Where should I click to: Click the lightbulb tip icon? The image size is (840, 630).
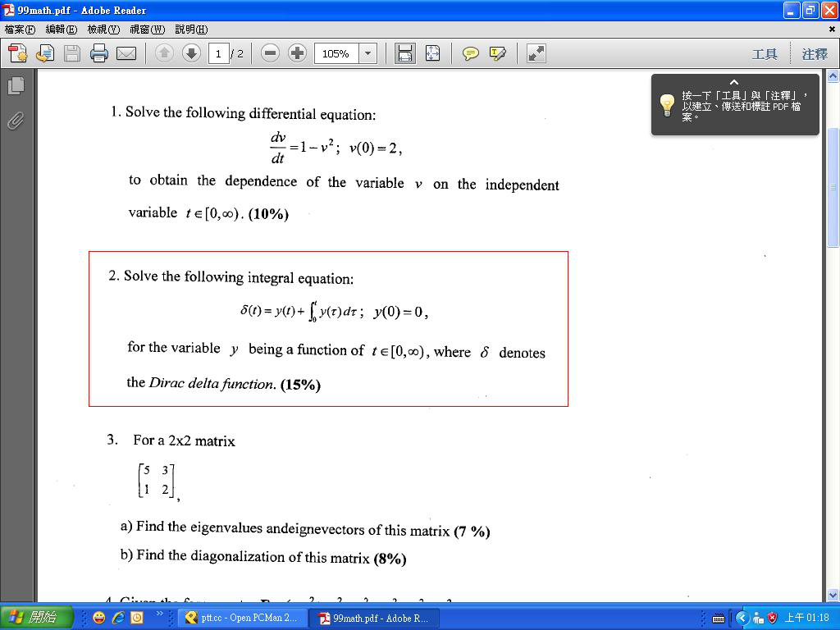click(667, 105)
